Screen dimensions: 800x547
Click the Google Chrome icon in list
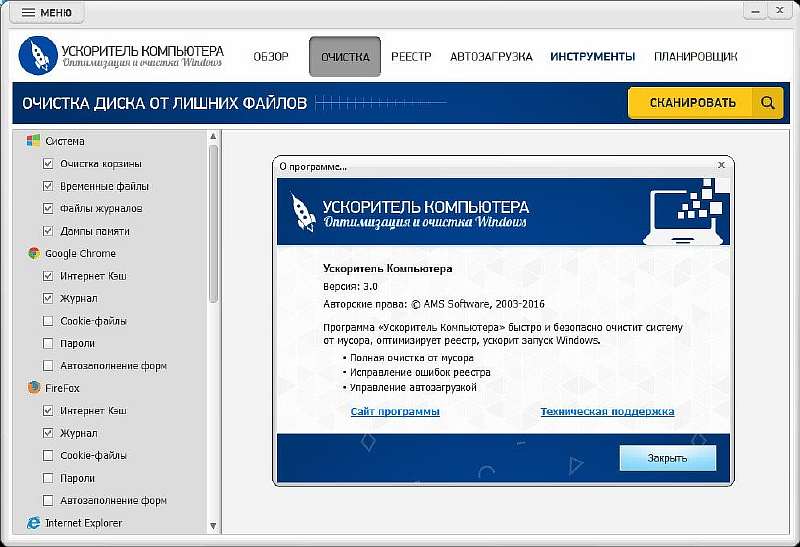point(33,253)
